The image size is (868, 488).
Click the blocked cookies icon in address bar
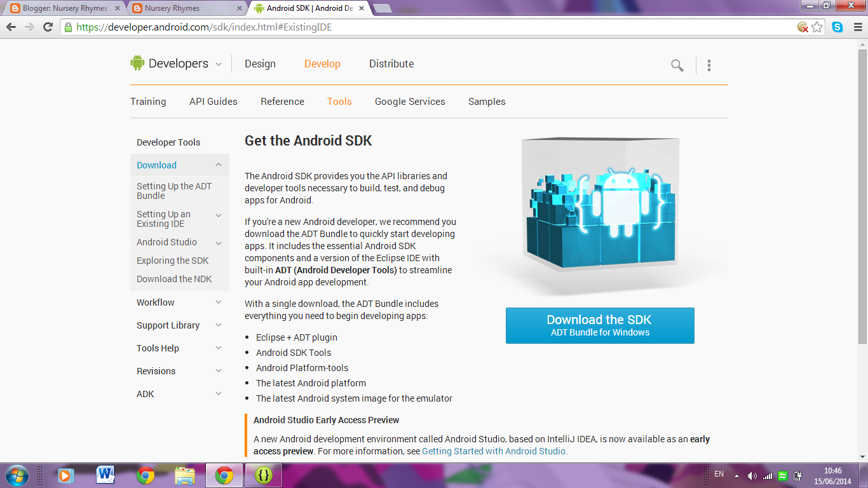[803, 27]
